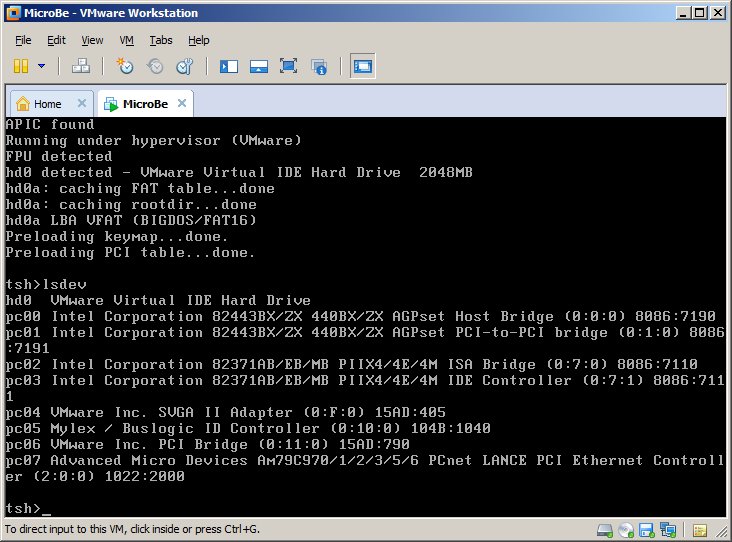Click the 'hd0 detected' boot line
Image resolution: width=732 pixels, height=542 pixels.
[239, 172]
